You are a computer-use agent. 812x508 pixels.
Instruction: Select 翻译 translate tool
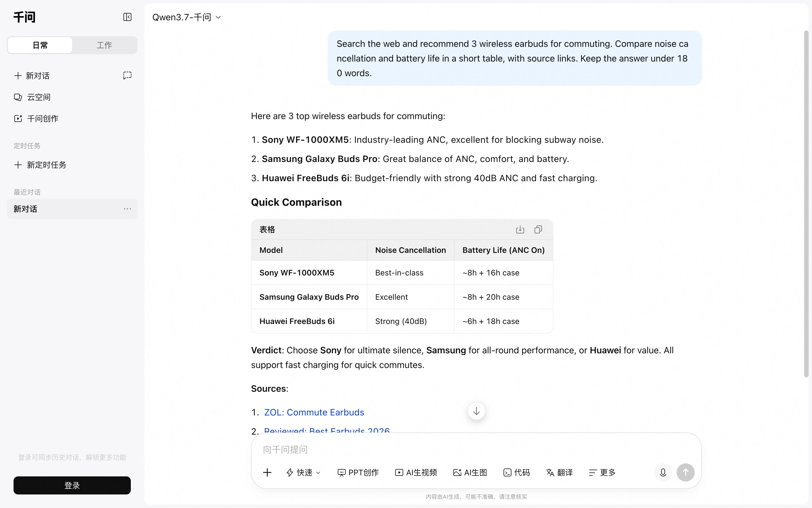tap(559, 472)
